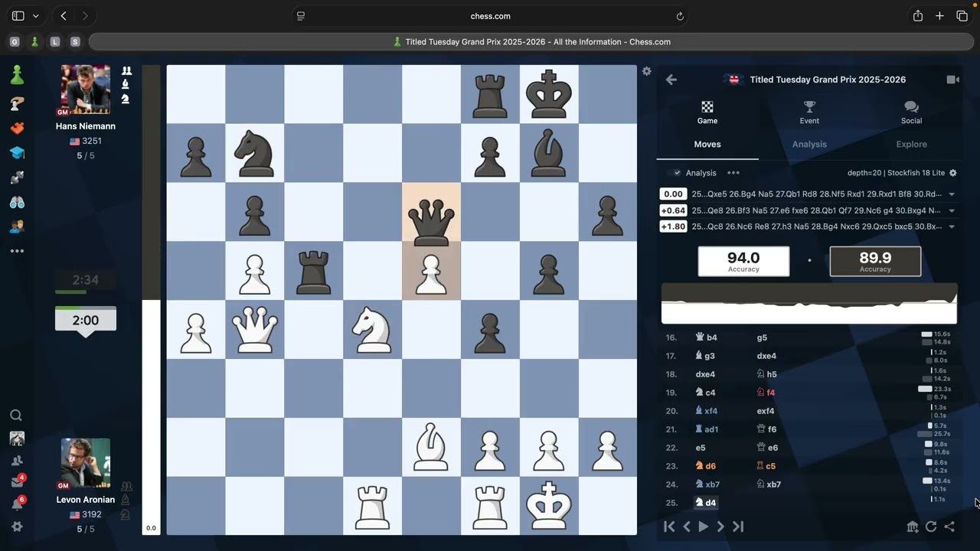This screenshot has width=980, height=551.
Task: Select move 22 e5
Action: click(701, 448)
